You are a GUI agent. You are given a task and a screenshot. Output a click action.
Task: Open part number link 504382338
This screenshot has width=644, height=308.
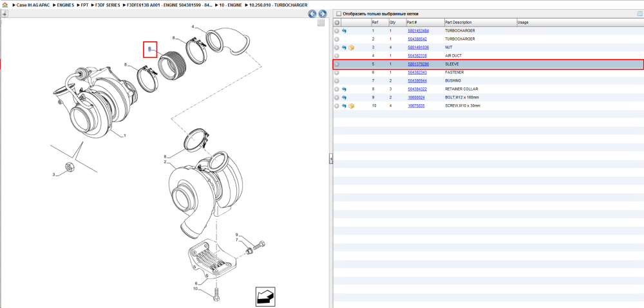tap(417, 56)
